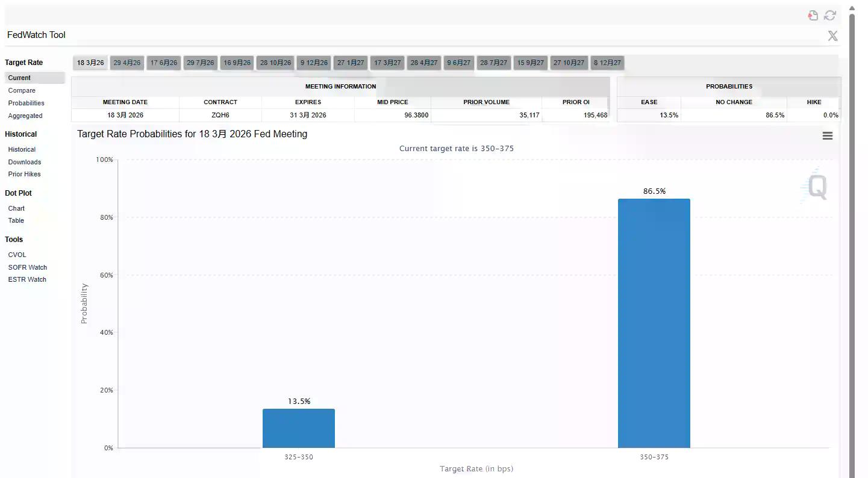
Task: Open the 28 10月26 meeting tab
Action: [275, 63]
